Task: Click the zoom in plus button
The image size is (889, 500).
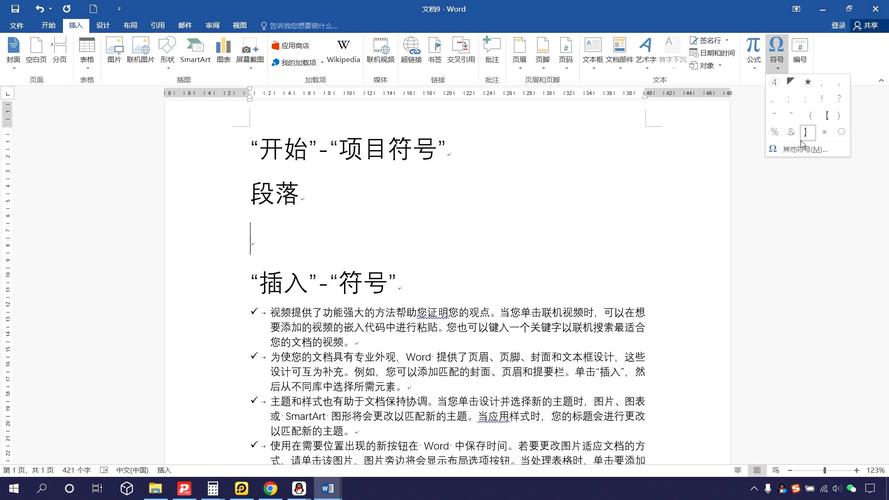Action: coord(856,470)
